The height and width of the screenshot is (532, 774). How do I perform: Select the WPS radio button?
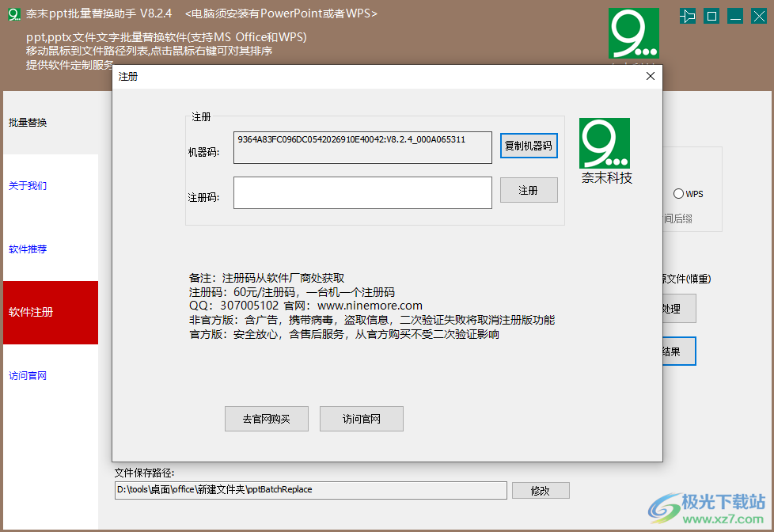(x=678, y=194)
